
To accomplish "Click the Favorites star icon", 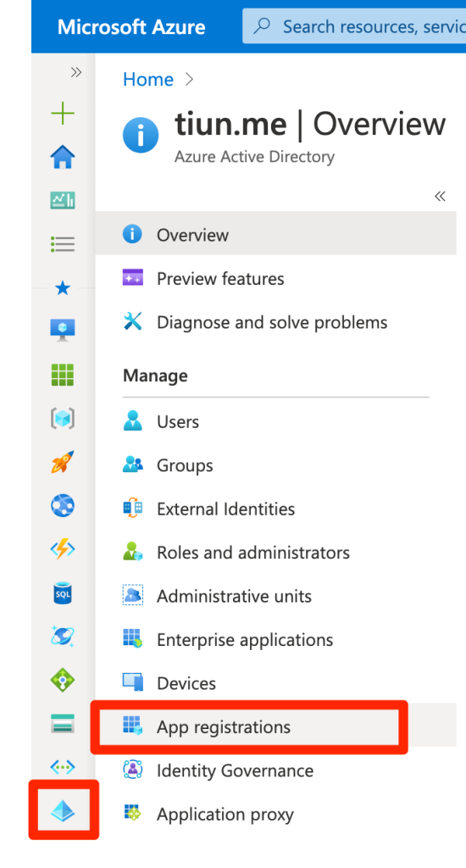I will tap(63, 288).
